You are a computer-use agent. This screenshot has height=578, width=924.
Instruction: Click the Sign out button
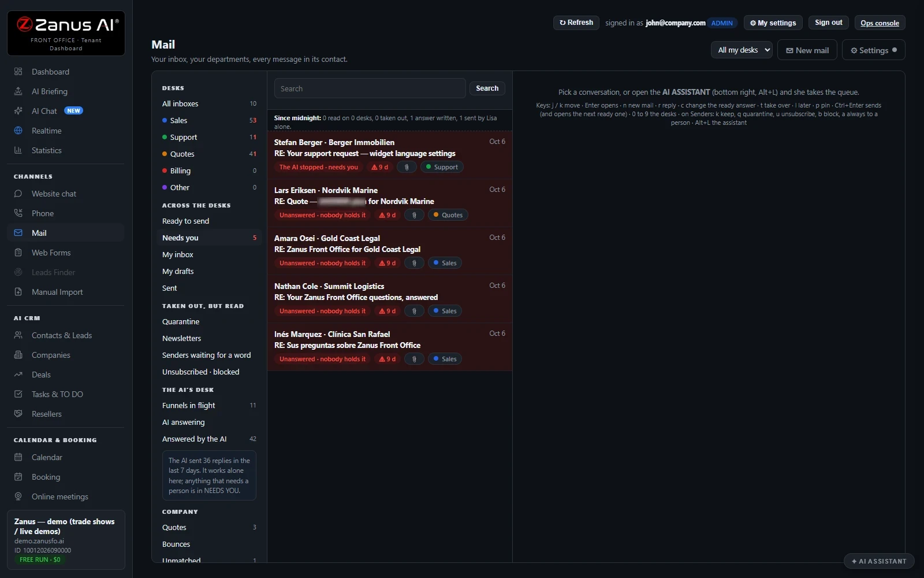tap(828, 23)
